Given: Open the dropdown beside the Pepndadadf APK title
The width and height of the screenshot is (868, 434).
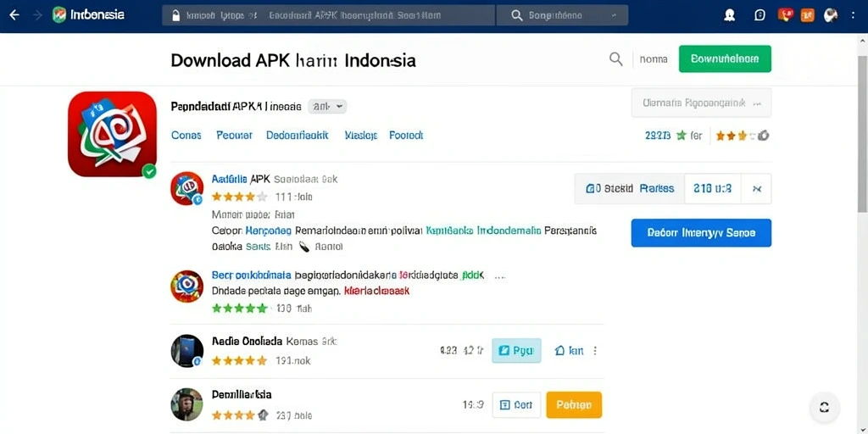Looking at the screenshot, I should [x=327, y=106].
